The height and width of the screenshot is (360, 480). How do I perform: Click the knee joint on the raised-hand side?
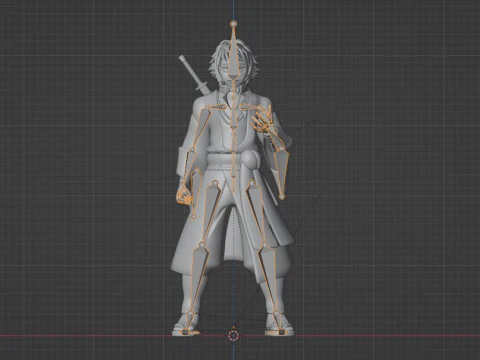pyautogui.click(x=264, y=245)
